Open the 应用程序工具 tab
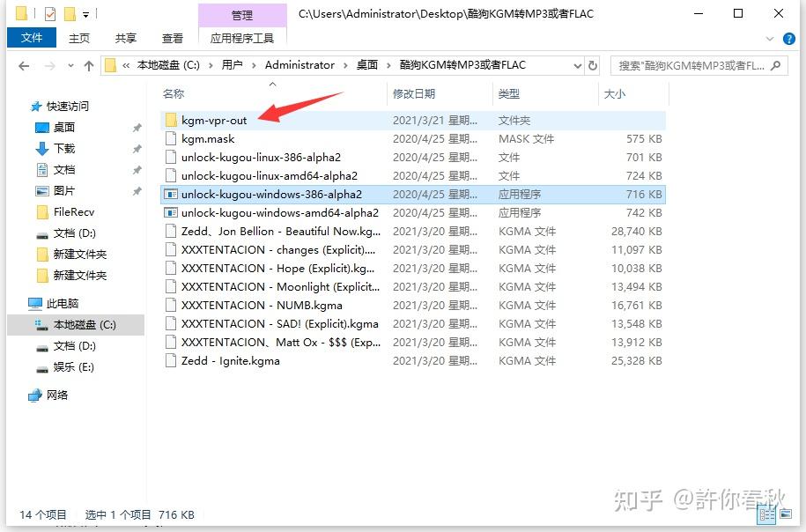The width and height of the screenshot is (806, 532). click(242, 38)
